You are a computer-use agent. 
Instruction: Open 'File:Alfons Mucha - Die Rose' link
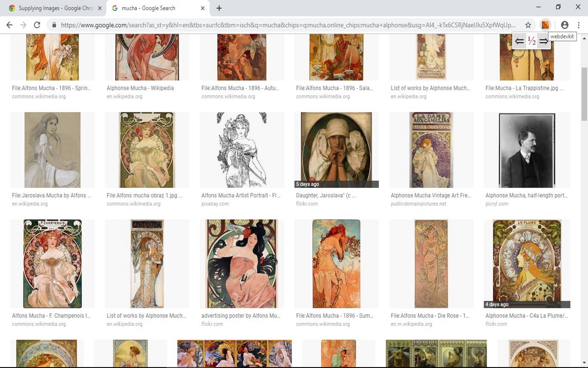coord(430,316)
